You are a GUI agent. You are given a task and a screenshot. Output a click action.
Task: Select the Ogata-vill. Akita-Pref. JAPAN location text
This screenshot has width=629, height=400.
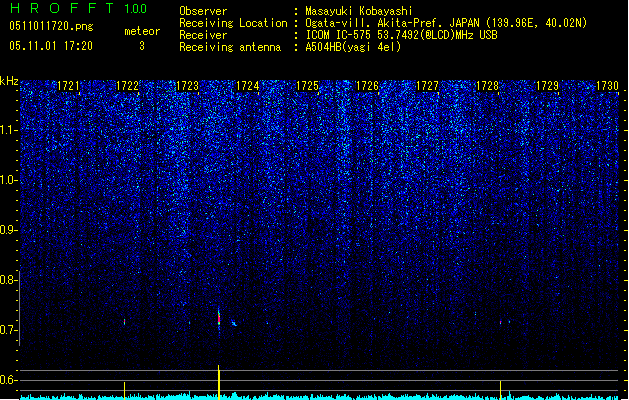[x=446, y=23]
